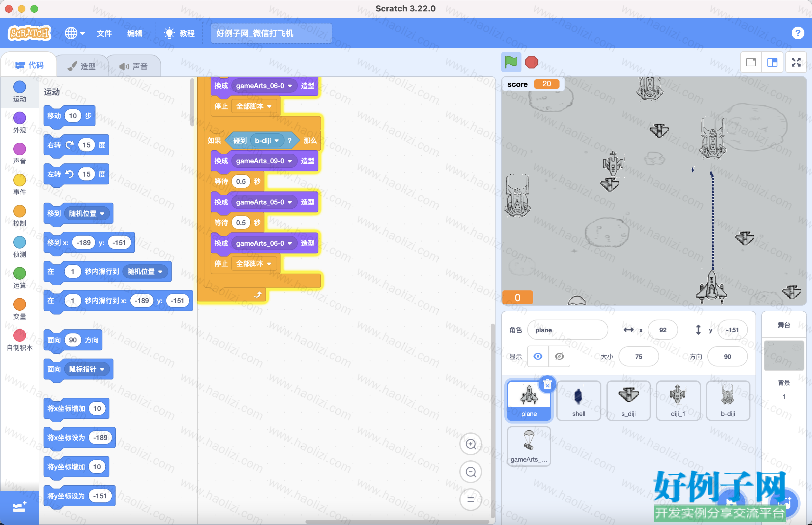Image resolution: width=812 pixels, height=525 pixels.
Task: Select the 变量 variables category
Action: 19,309
